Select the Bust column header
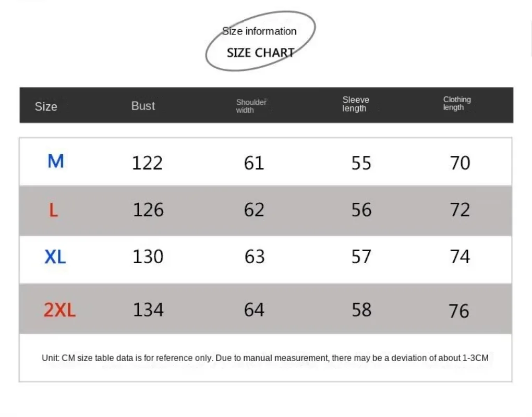Screen dimensions: 532x417 pyautogui.click(x=143, y=106)
